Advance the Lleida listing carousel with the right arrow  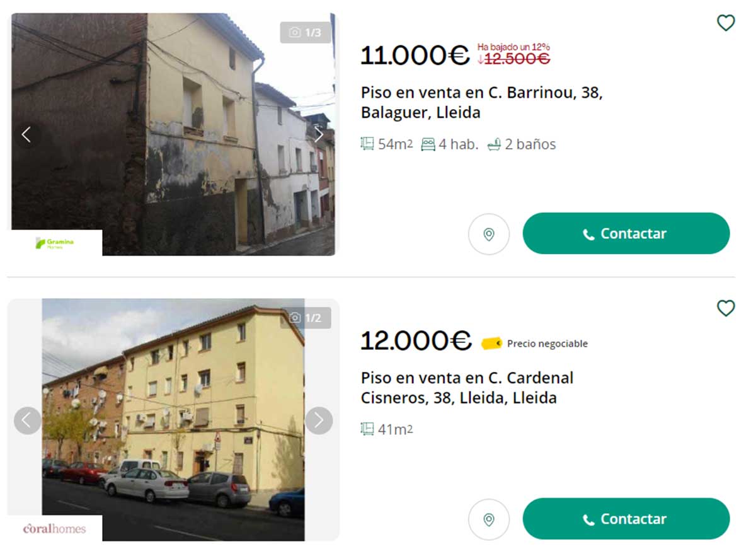point(319,420)
